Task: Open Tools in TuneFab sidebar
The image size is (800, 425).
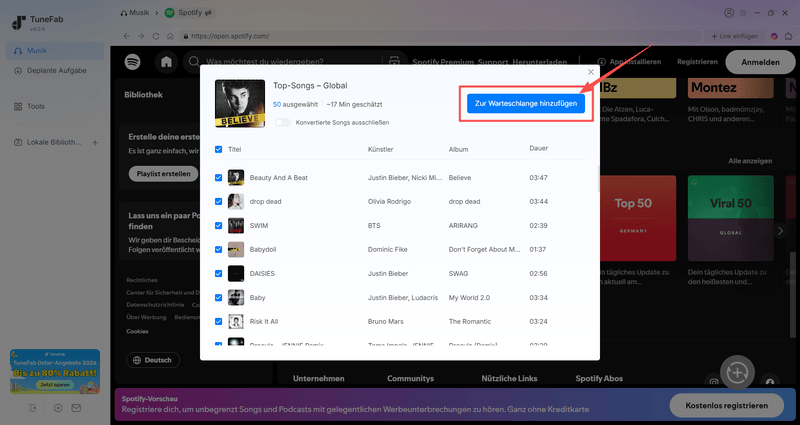Action: (55, 107)
